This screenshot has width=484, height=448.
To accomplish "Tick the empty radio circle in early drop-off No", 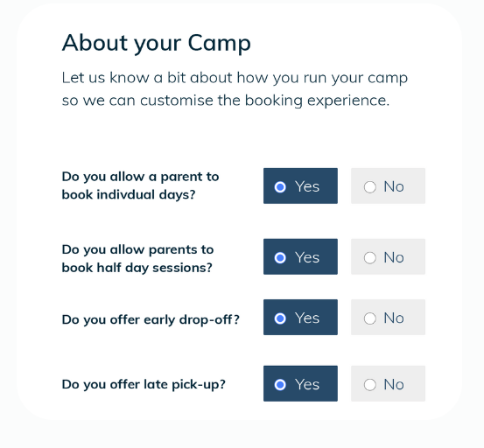I will coord(370,318).
